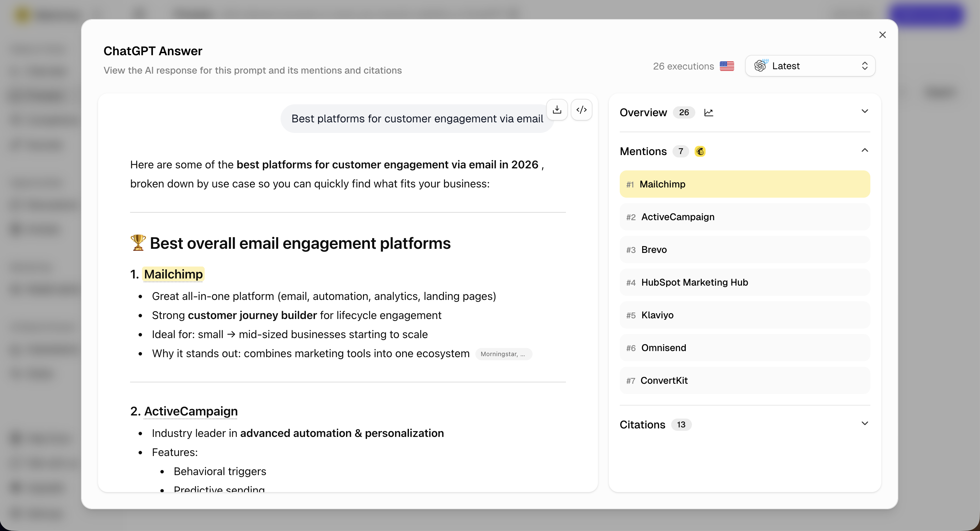Click the download answer icon
980x531 pixels.
click(x=557, y=110)
